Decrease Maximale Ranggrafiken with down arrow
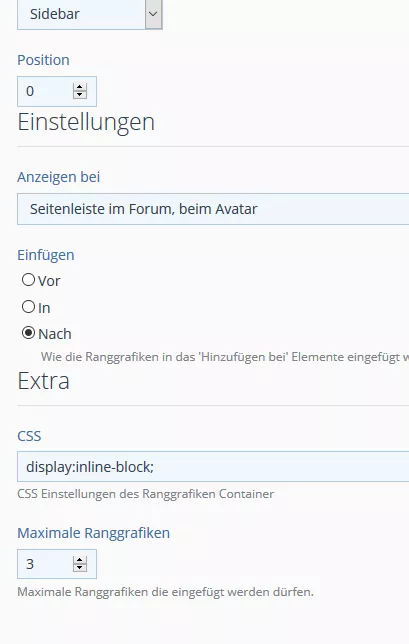The height and width of the screenshot is (644, 409). click(x=80, y=568)
